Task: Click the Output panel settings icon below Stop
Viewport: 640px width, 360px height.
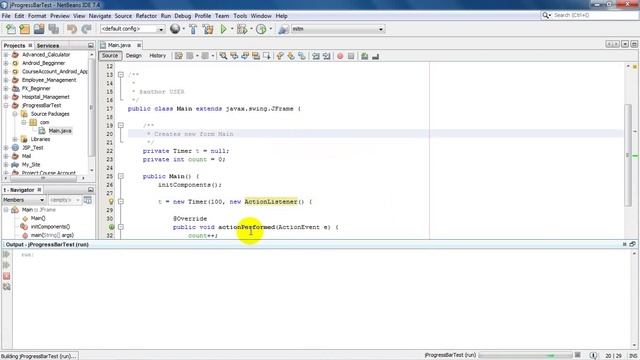Action: [7, 287]
